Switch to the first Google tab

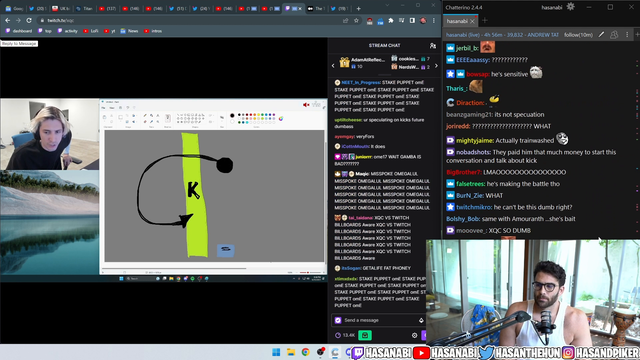pyautogui.click(x=14, y=9)
